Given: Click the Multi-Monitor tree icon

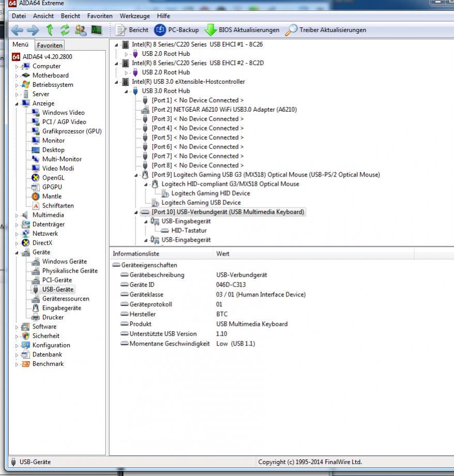Looking at the screenshot, I should pyautogui.click(x=36, y=159).
